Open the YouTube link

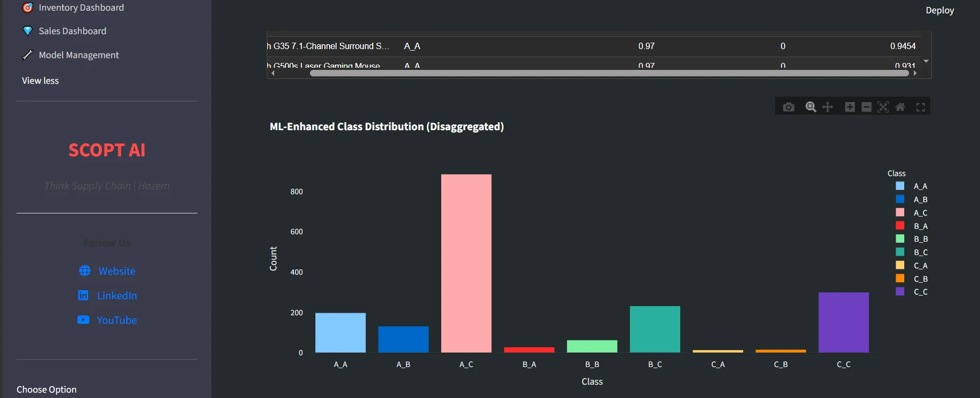[117, 320]
